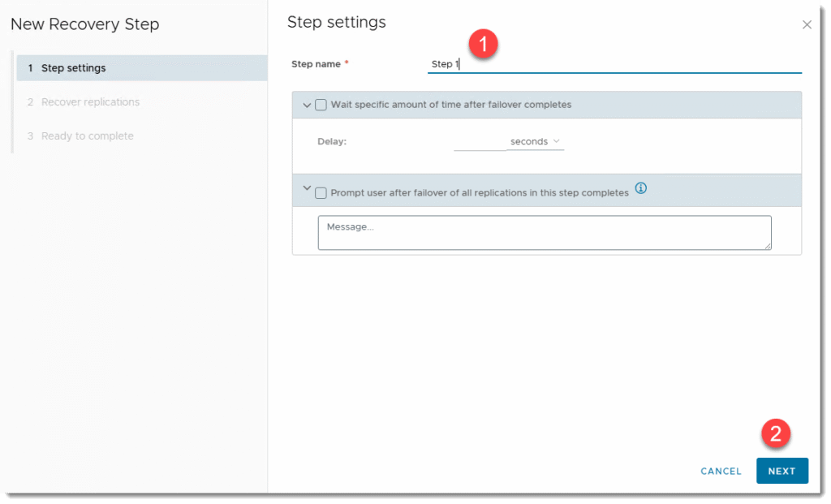Click the red number 2 annotation badge
Viewport: 831px width, 504px height.
775,434
